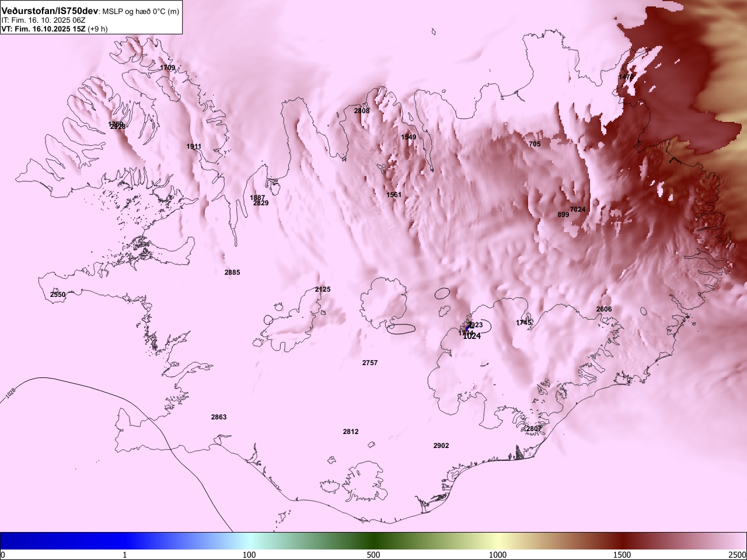Click the 'IT: Fim. 16. 10. 2025 06Z' line
Screen dimensions: 747x560
(44, 20)
